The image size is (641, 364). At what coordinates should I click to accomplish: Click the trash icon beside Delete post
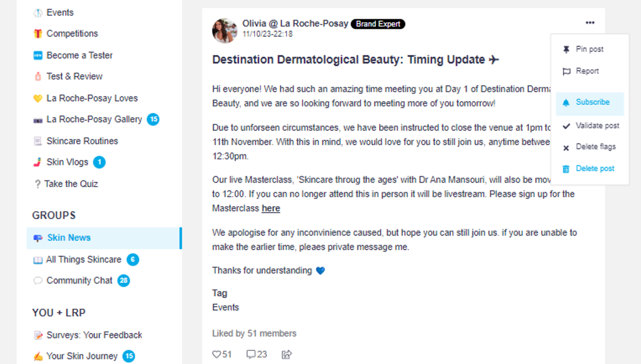[566, 169]
